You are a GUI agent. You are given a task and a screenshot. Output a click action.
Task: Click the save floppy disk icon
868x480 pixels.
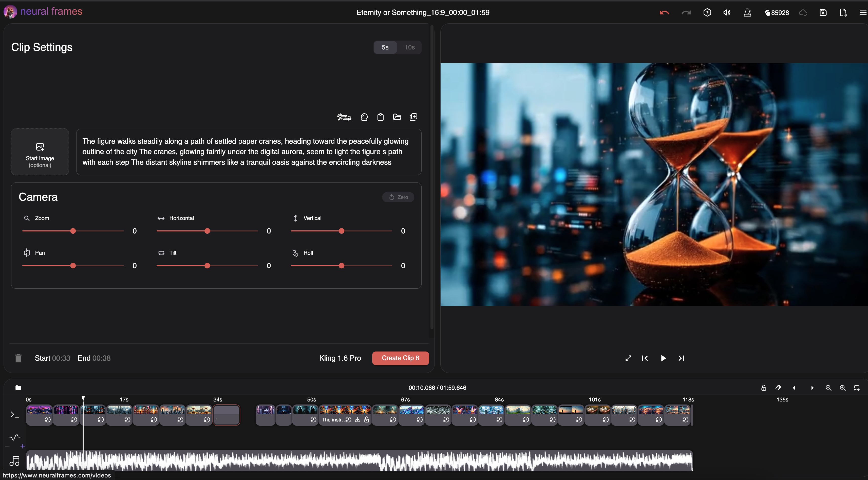[823, 13]
